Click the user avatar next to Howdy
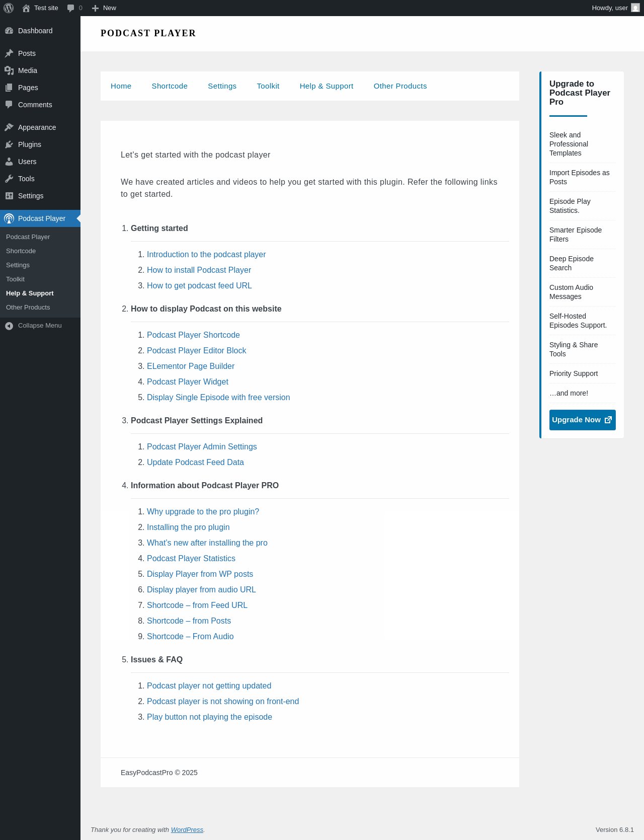Screen dimensions: 644x840 (635, 8)
